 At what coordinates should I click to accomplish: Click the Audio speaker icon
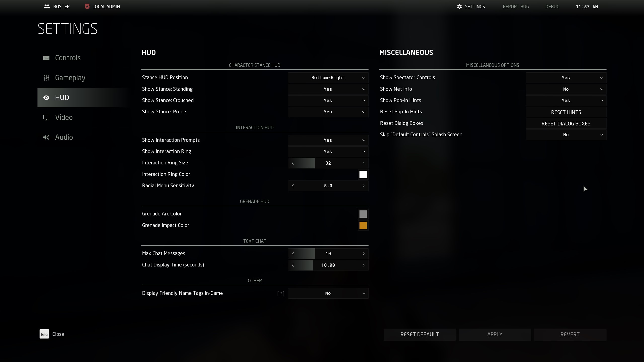(46, 137)
